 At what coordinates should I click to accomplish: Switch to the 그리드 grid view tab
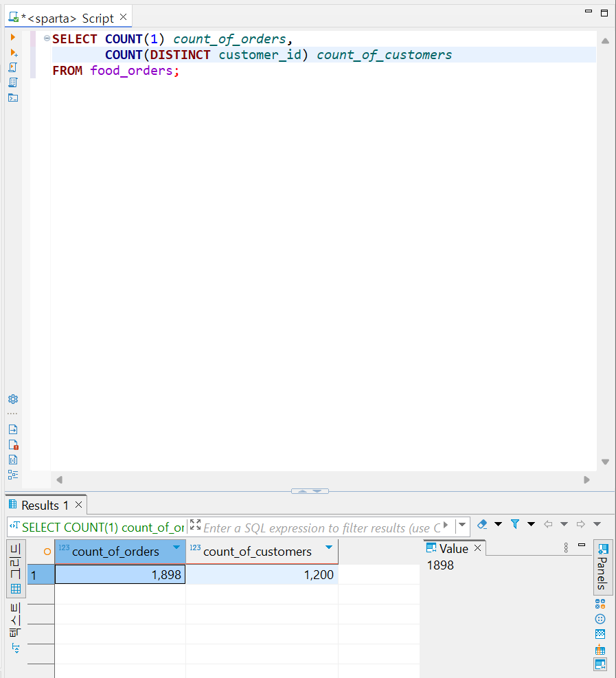(x=16, y=569)
